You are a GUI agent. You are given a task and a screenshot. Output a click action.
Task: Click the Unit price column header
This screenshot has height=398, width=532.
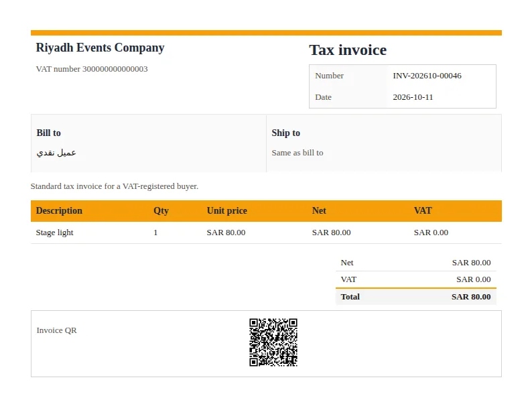(226, 210)
